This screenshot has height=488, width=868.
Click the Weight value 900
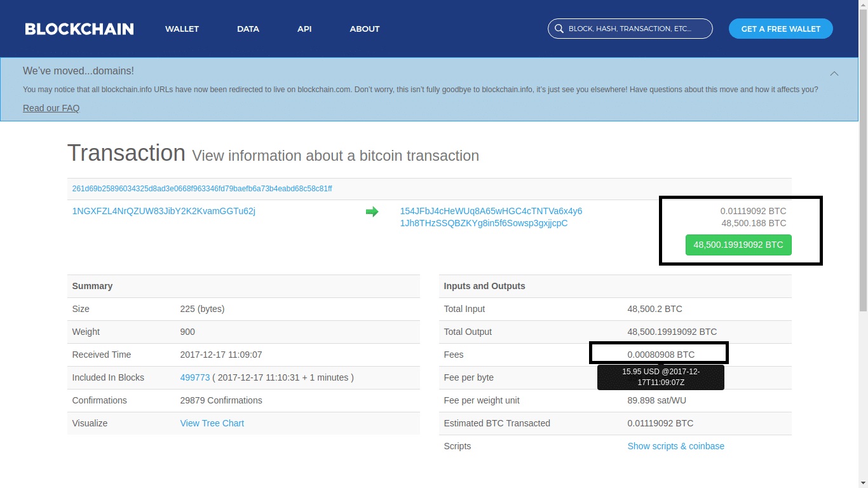coord(187,332)
